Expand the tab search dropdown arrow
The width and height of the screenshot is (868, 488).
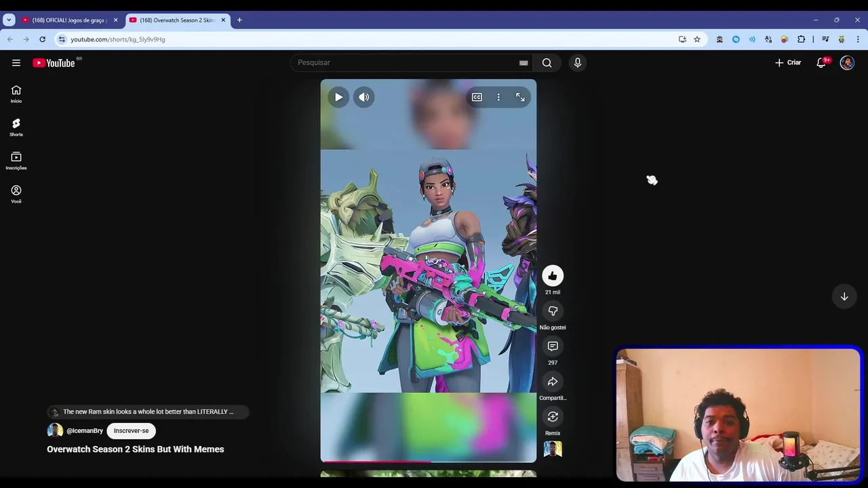point(9,20)
